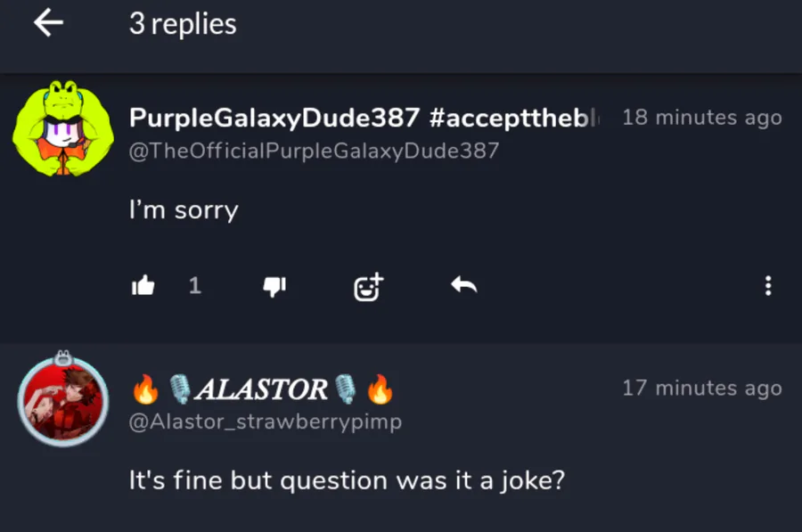Select the "I'm sorry" comment text
The image size is (802, 532).
(184, 210)
